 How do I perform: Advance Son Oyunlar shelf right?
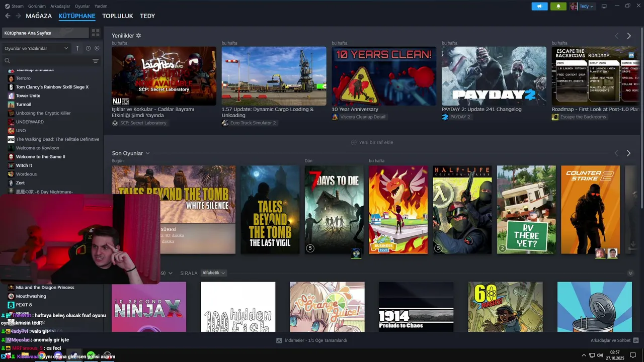point(628,153)
